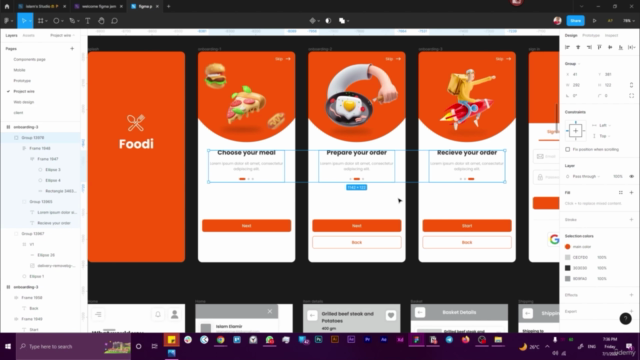Click the layer opacity 100% field
This screenshot has width=640, height=360.
[618, 176]
